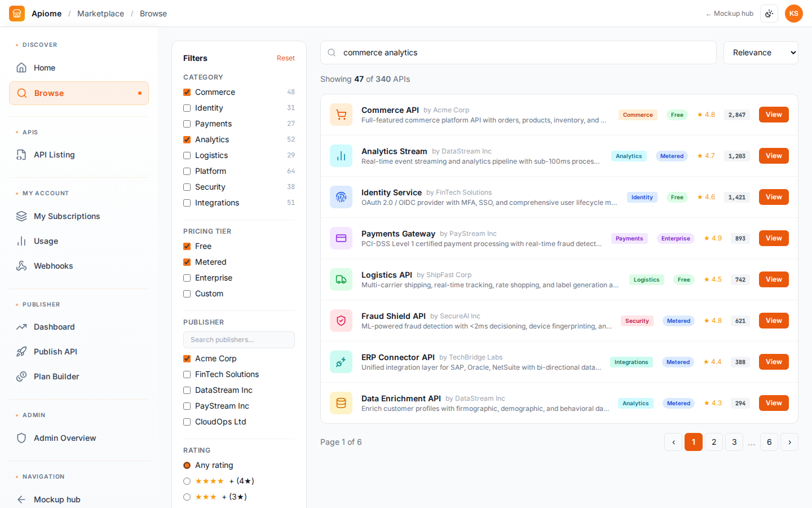Check the Logistics category checkbox
The width and height of the screenshot is (812, 508).
pyautogui.click(x=187, y=155)
